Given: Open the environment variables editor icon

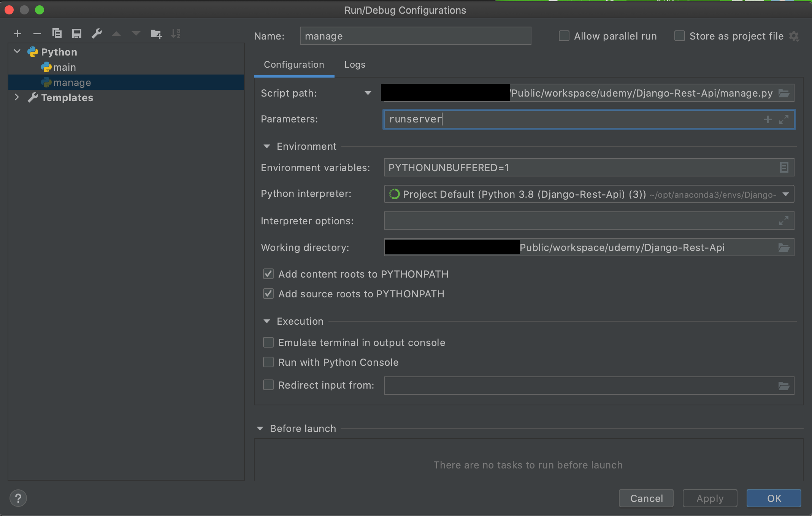Looking at the screenshot, I should click(784, 167).
